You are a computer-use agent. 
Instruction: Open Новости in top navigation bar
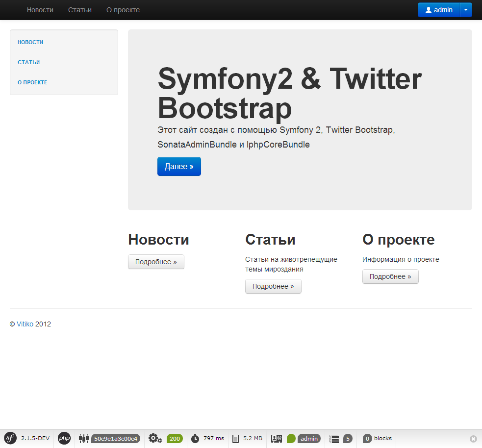pos(40,10)
